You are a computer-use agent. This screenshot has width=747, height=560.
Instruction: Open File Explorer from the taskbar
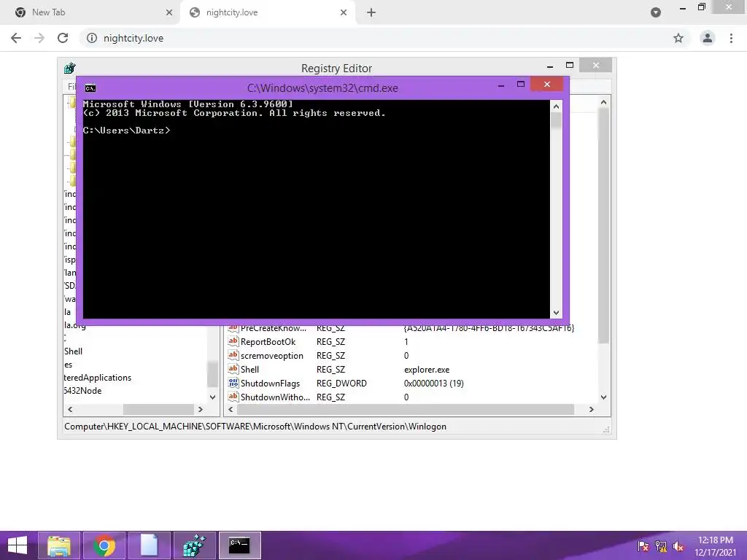58,545
